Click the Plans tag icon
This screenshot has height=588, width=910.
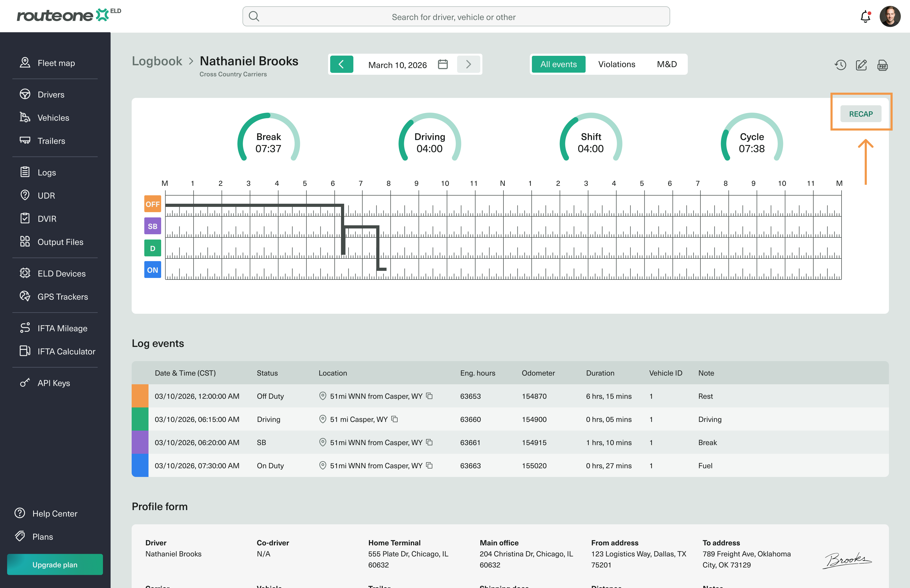tap(20, 536)
